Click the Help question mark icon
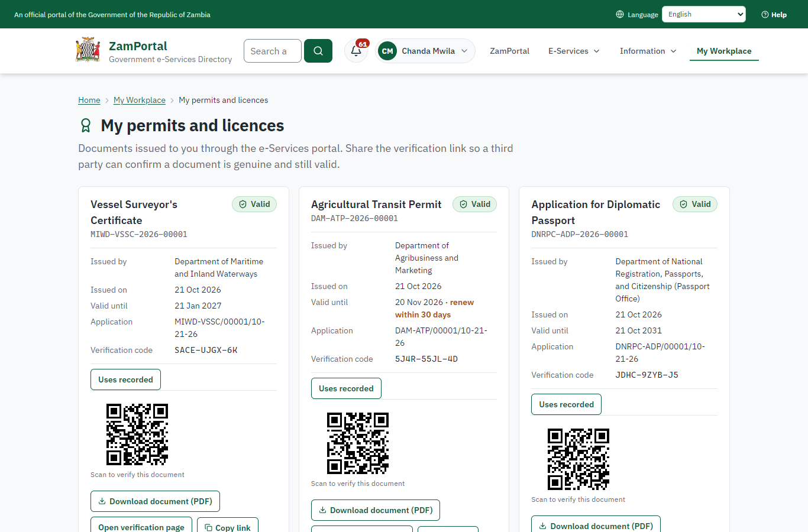The image size is (808, 532). pos(765,15)
